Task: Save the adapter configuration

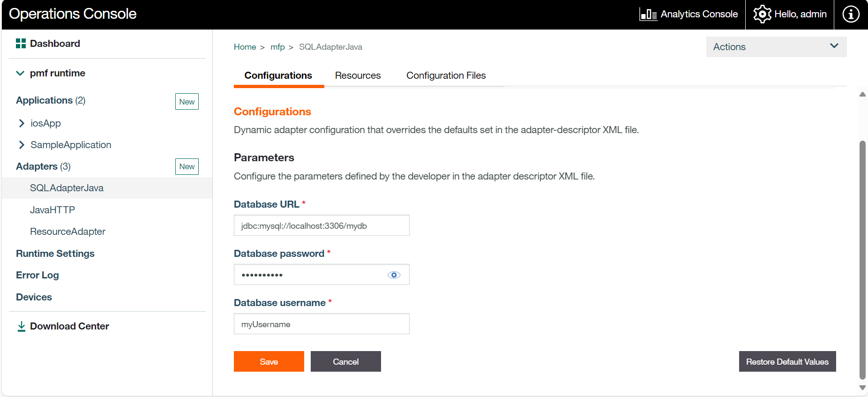Action: click(269, 361)
